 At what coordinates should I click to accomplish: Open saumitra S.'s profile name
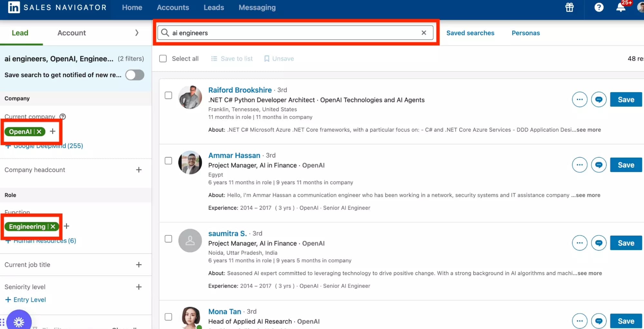click(x=227, y=233)
